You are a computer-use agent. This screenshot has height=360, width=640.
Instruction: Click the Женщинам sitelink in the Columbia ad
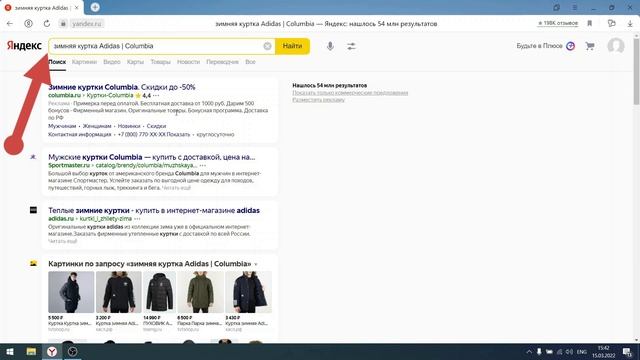click(97, 126)
